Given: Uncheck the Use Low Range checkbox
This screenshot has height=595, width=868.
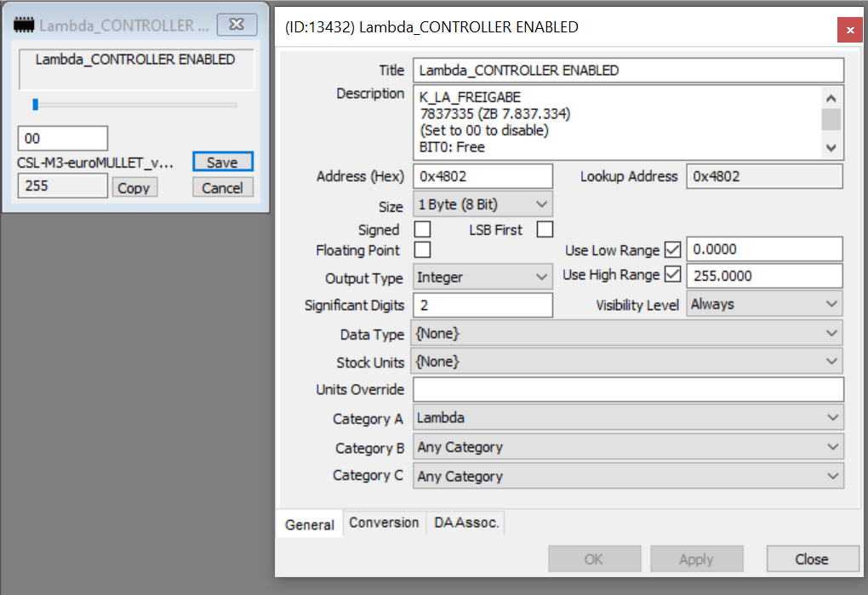Looking at the screenshot, I should click(x=673, y=250).
